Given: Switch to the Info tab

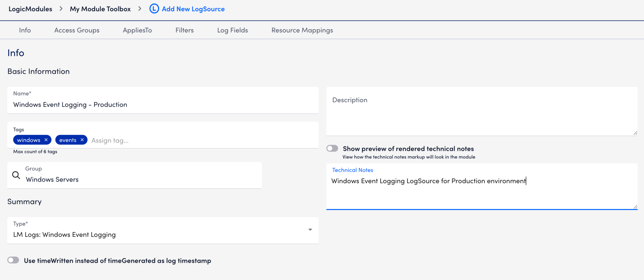Looking at the screenshot, I should click(25, 30).
